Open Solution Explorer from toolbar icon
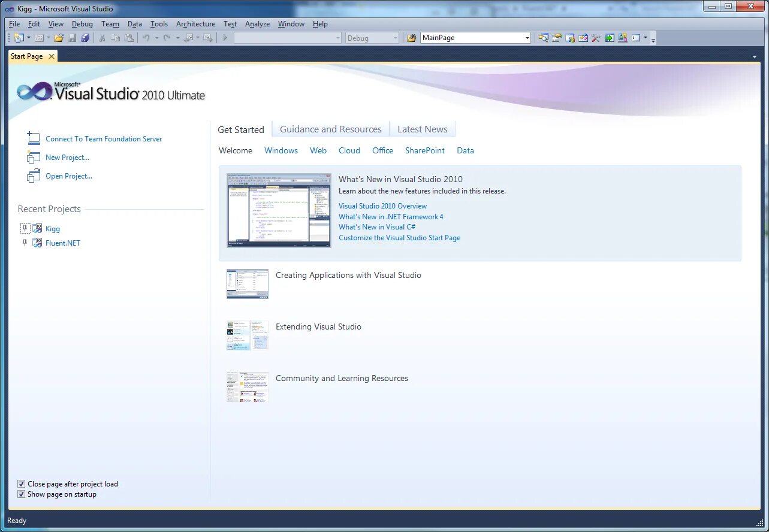This screenshot has height=532, width=769. point(543,38)
